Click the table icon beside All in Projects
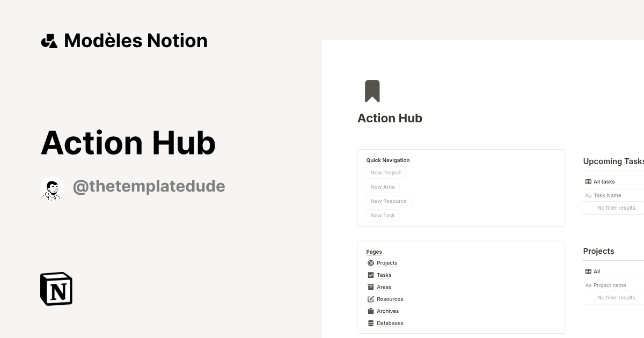This screenshot has height=338, width=644. 588,271
